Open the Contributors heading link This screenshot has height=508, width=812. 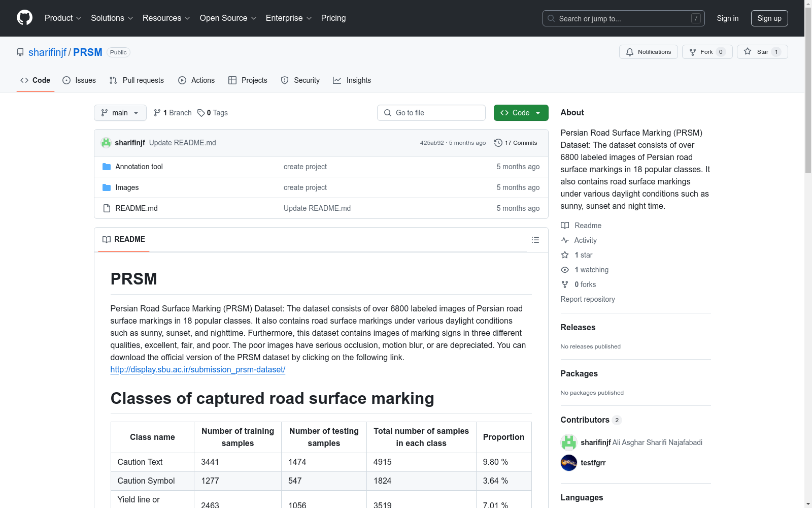click(591, 420)
